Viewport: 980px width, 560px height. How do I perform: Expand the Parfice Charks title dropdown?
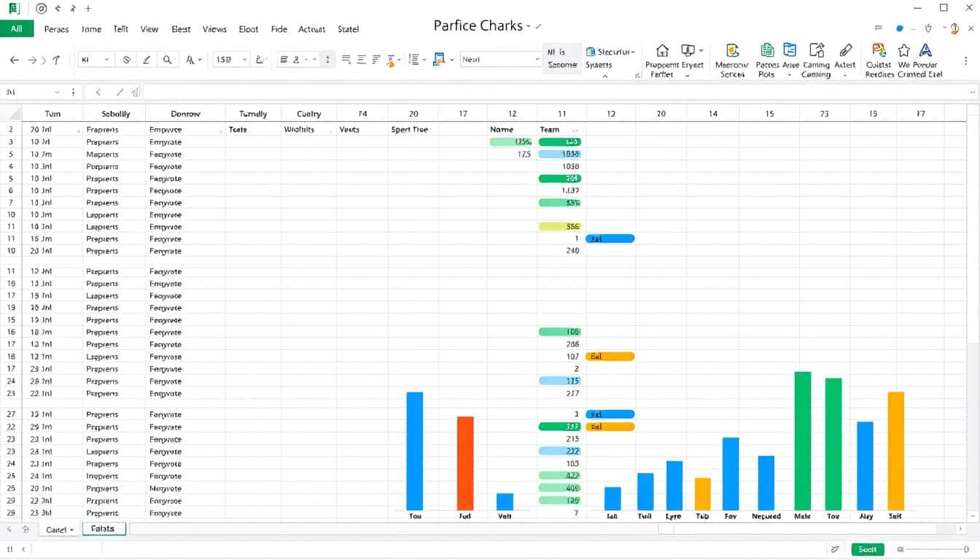[529, 26]
